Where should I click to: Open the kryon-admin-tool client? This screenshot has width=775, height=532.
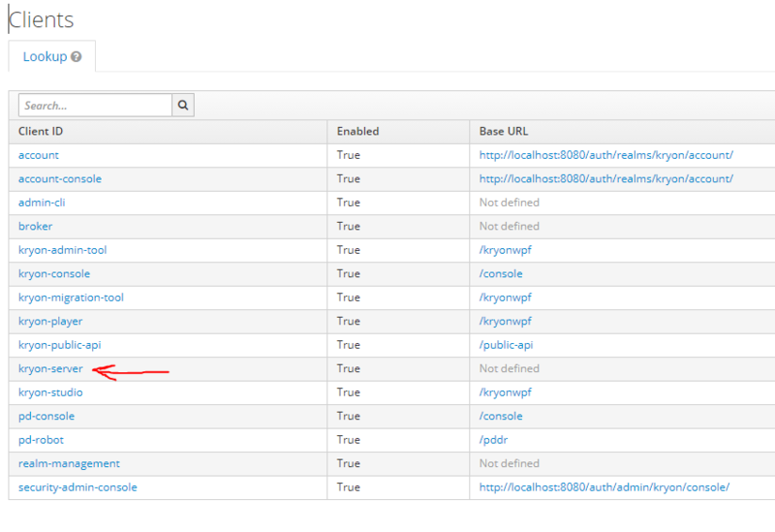point(62,250)
